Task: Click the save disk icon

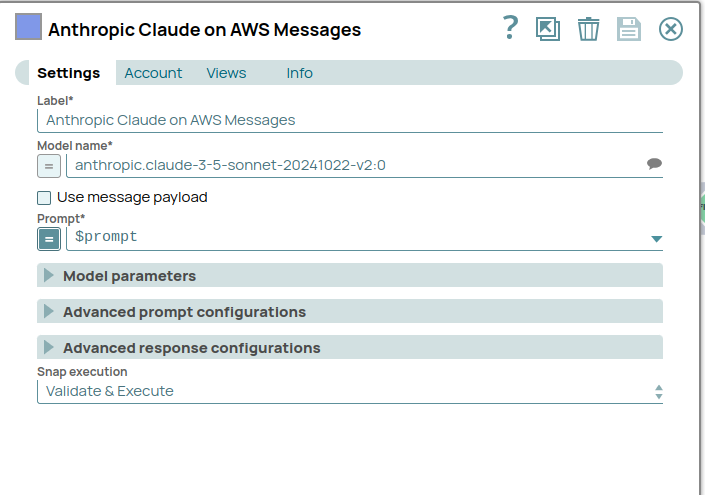Action: (x=628, y=29)
